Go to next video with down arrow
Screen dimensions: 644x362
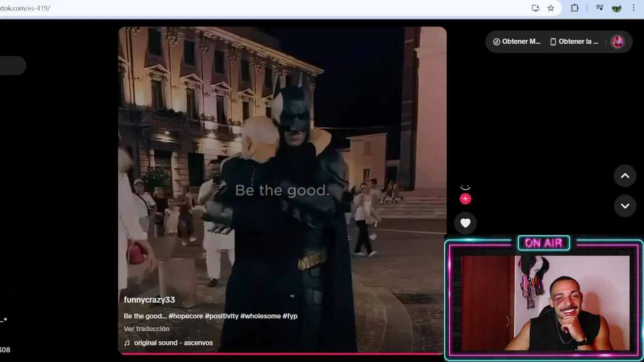pos(625,206)
